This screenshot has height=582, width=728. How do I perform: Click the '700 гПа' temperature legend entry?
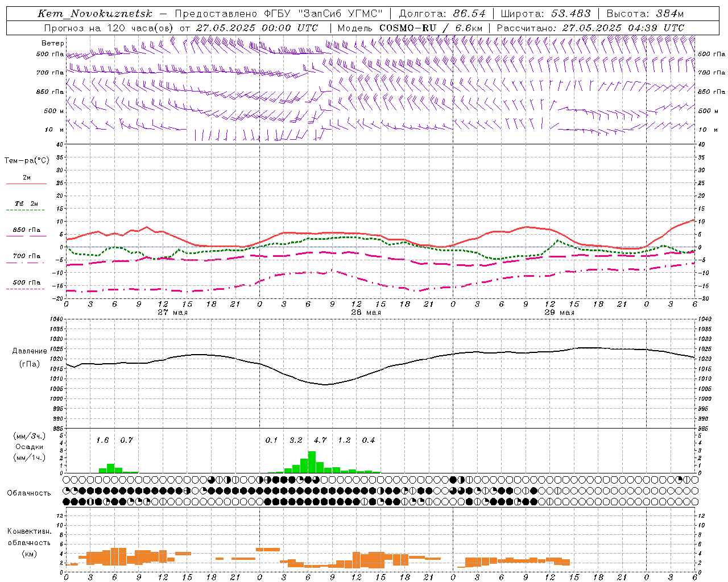coord(27,256)
